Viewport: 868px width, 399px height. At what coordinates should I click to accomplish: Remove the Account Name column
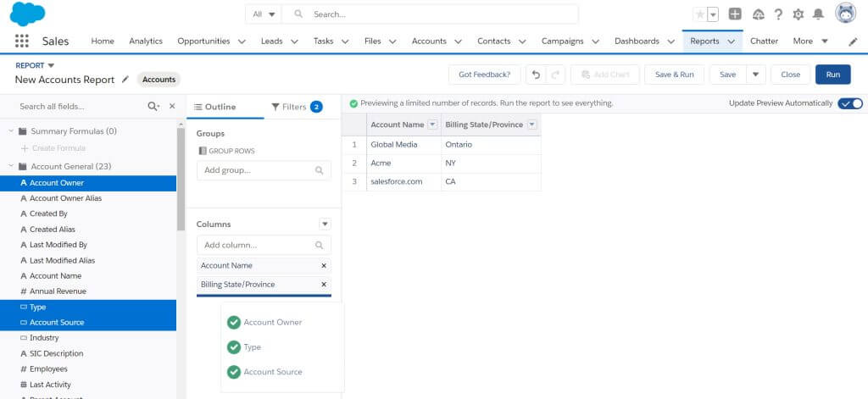point(324,266)
